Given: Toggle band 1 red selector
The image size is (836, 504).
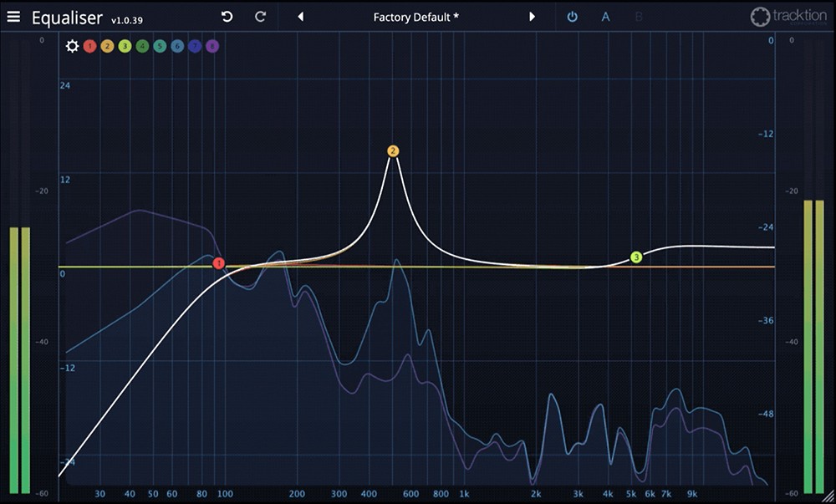Looking at the screenshot, I should click(x=89, y=46).
